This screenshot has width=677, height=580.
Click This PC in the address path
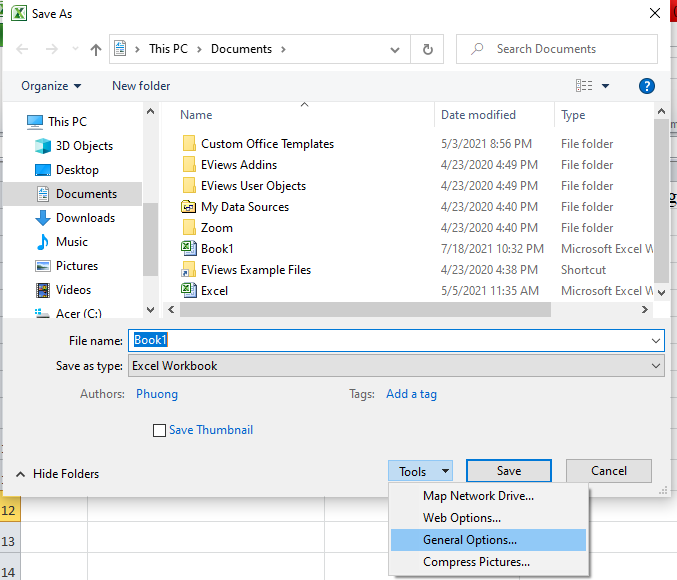pos(168,49)
